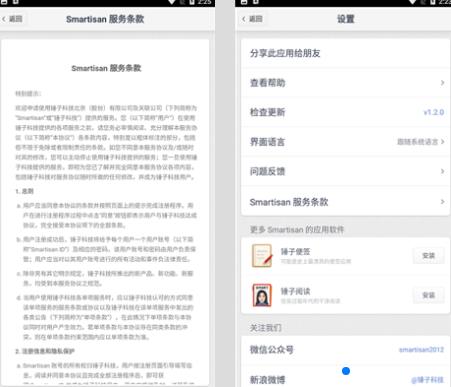The image size is (451, 387).
Task: Click the "1. 总则" section heading
Action: coord(24,191)
